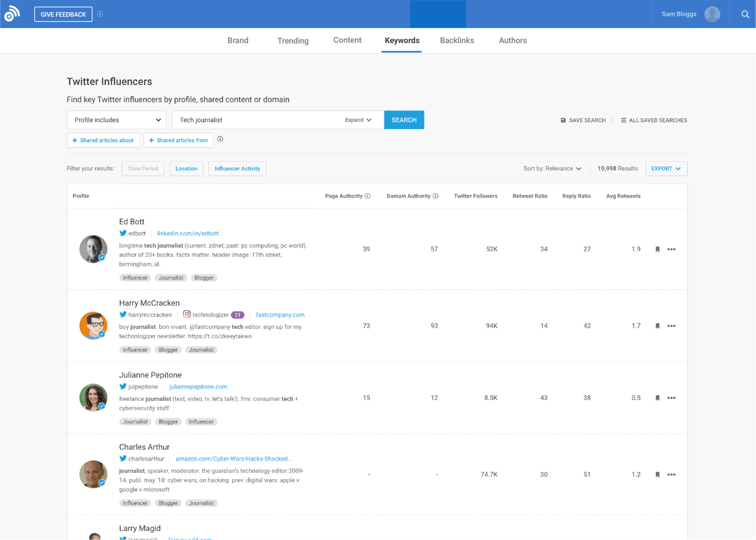
Task: Open the EXPORT dropdown
Action: click(666, 168)
